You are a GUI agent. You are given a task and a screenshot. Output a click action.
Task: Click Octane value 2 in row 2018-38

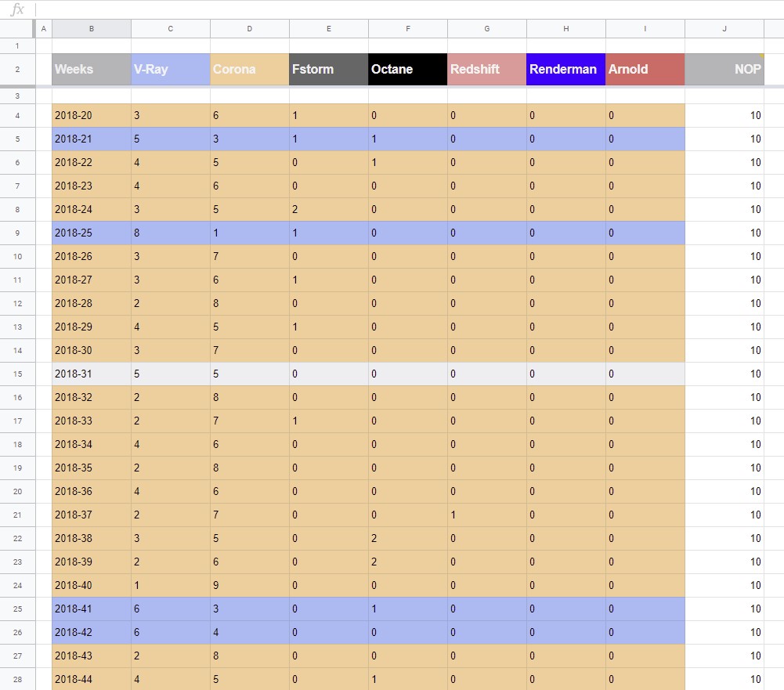coord(408,539)
